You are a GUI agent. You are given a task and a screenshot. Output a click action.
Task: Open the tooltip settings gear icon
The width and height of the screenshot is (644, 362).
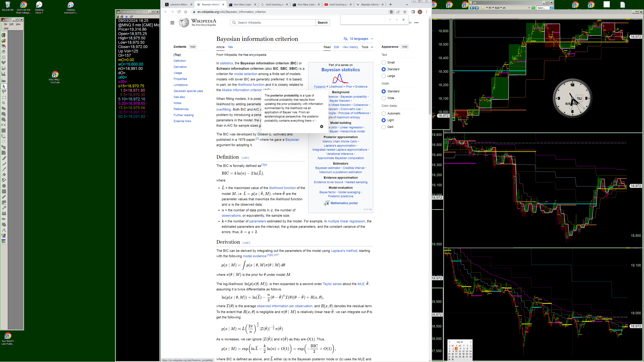click(321, 127)
